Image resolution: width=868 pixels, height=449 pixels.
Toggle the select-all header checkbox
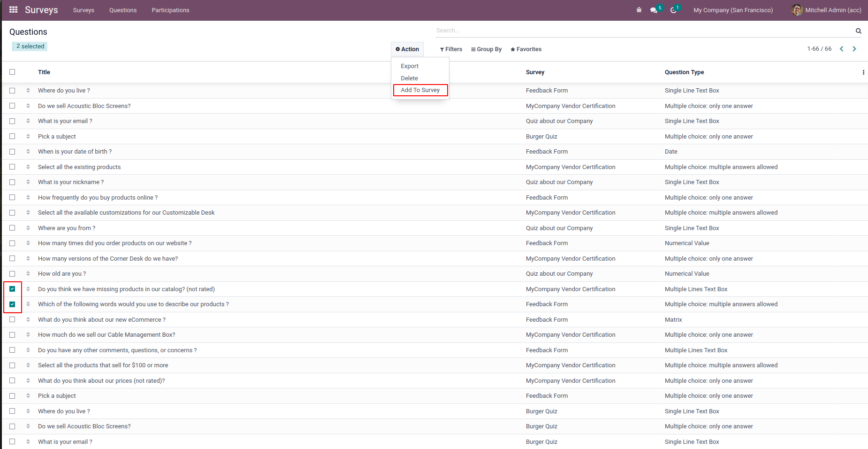[12, 72]
